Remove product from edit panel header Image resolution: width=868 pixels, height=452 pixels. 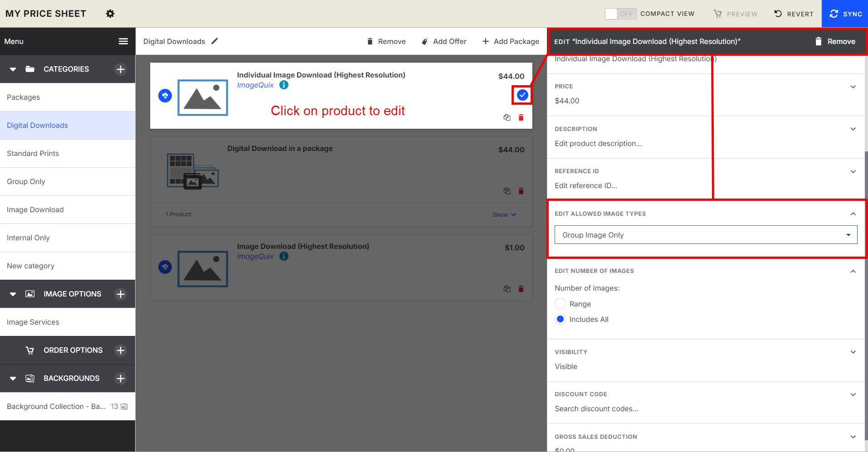tap(835, 41)
